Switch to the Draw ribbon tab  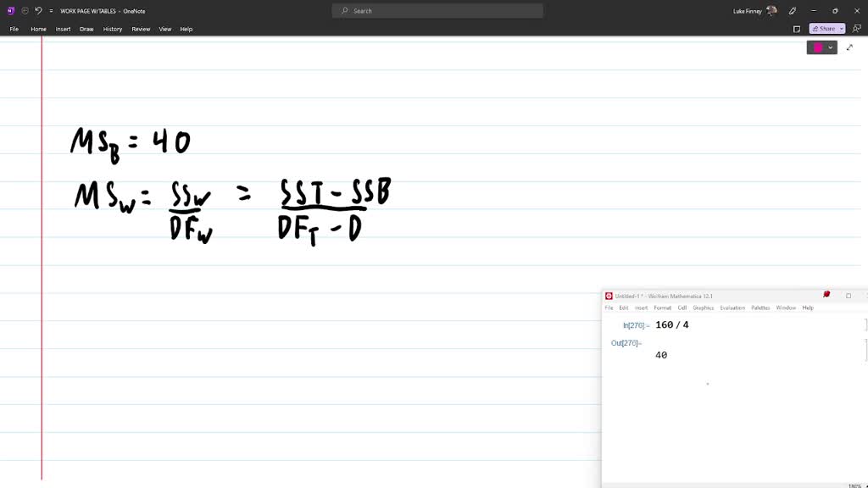86,29
